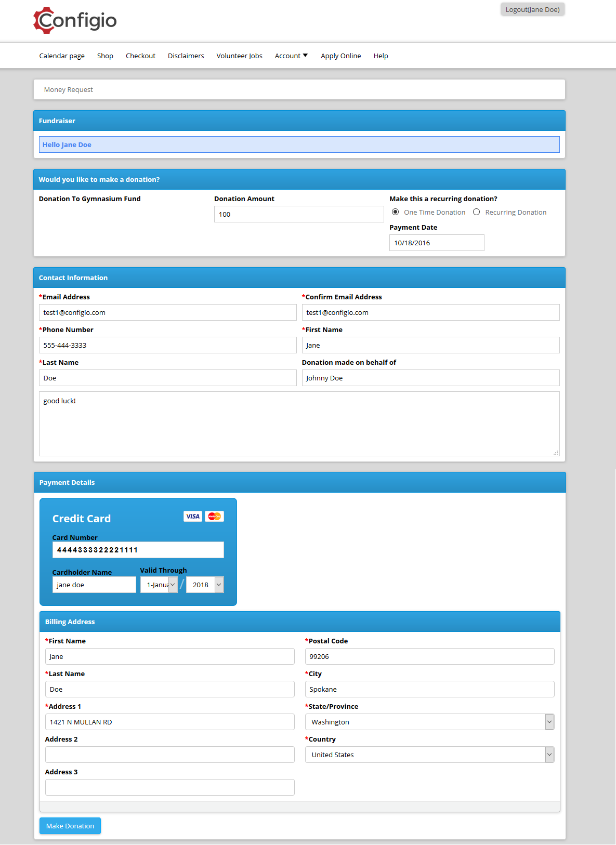Open Disclaimers page
The height and width of the screenshot is (845, 616).
pos(186,56)
